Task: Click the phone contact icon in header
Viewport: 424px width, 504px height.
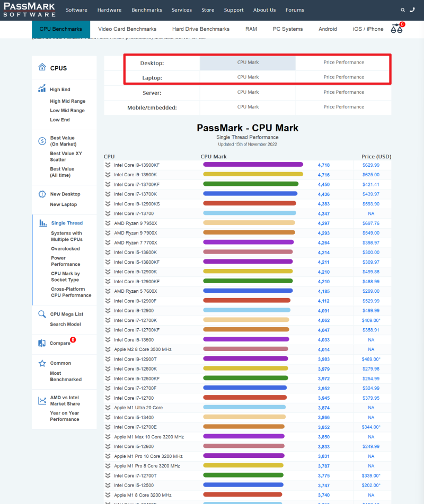Action: pos(412,10)
